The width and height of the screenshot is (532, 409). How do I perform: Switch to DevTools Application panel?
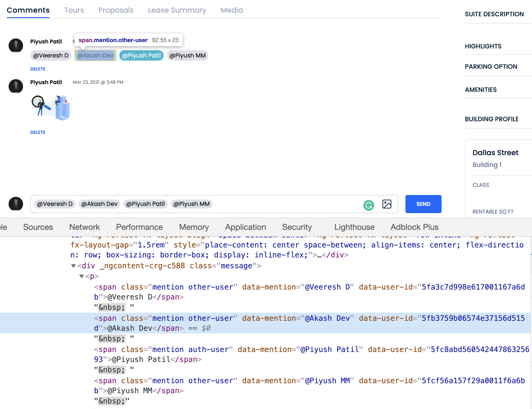point(245,227)
